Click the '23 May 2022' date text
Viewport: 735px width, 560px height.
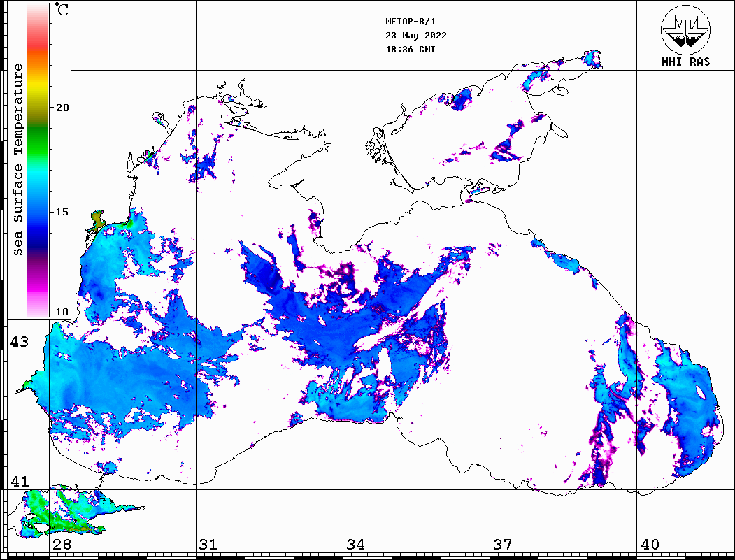tap(416, 36)
